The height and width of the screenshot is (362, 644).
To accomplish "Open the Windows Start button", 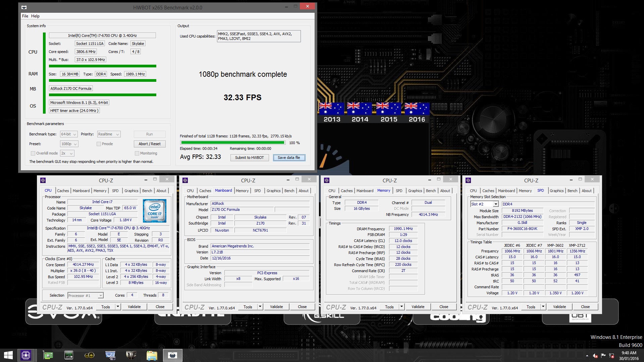I will 8,355.
